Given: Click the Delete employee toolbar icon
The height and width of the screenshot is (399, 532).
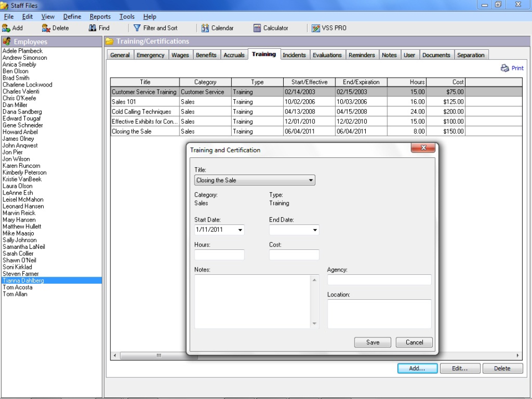Looking at the screenshot, I should [46, 28].
